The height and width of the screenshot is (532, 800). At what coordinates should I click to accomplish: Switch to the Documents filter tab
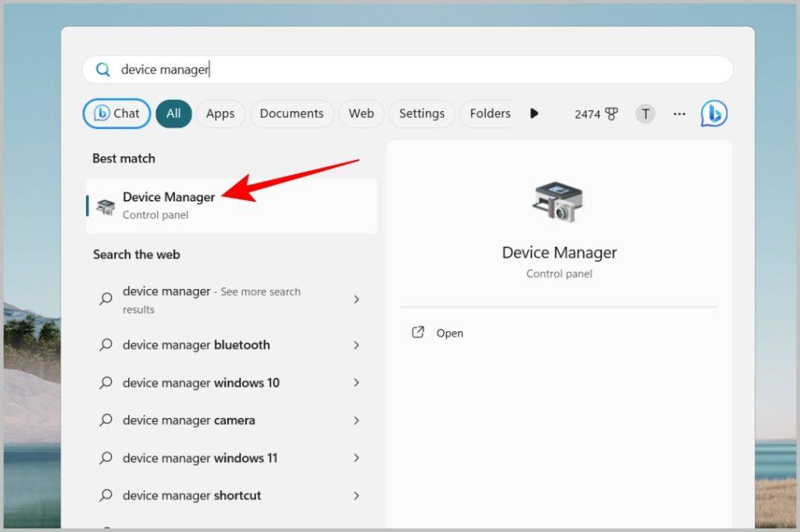(292, 113)
